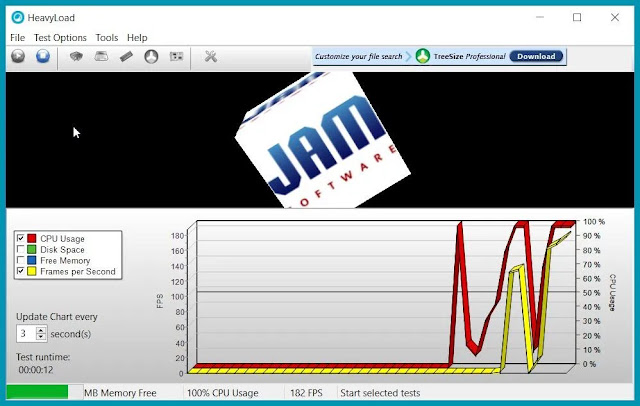Toggle the Stress GPU graphics card icon
640x406 pixels.
(x=176, y=56)
